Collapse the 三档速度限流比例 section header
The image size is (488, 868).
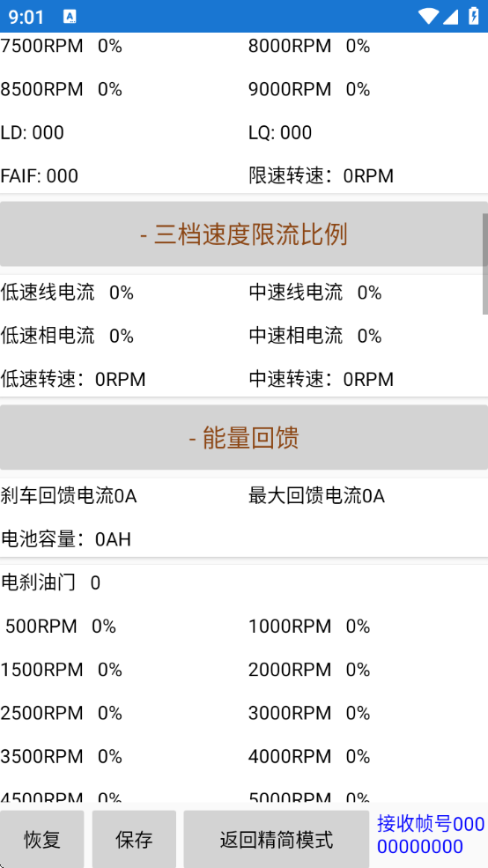pyautogui.click(x=244, y=234)
